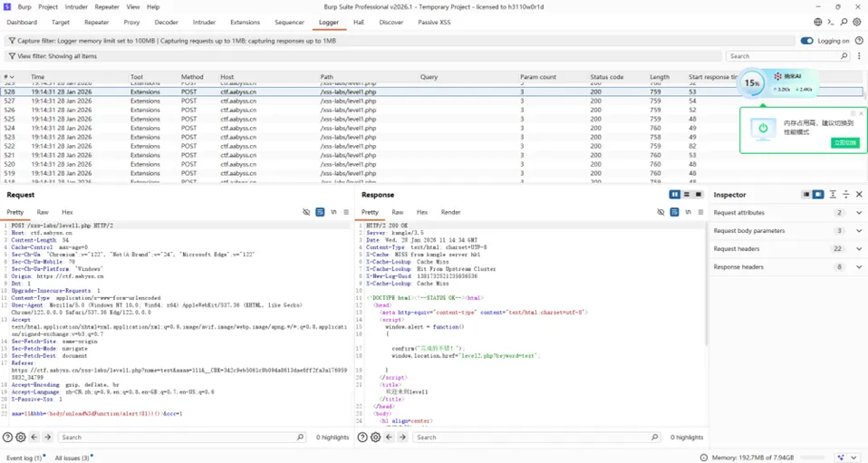Open the Request editor hamburger options menu
This screenshot has height=463, width=868.
[x=346, y=212]
